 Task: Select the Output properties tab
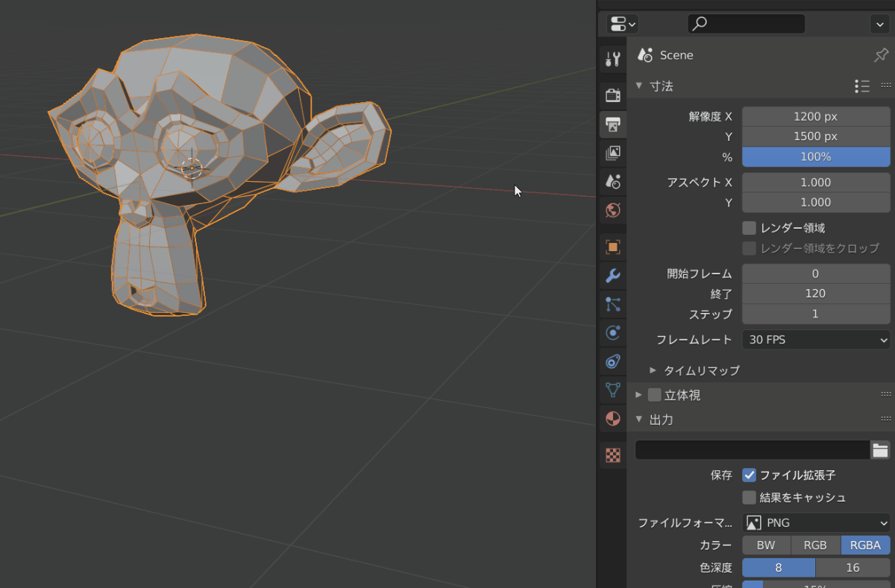pos(613,124)
